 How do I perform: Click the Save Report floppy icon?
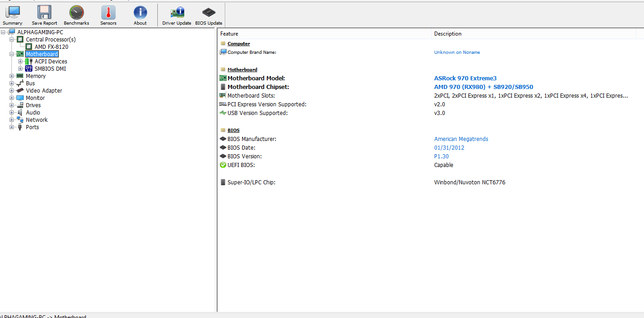click(x=44, y=12)
